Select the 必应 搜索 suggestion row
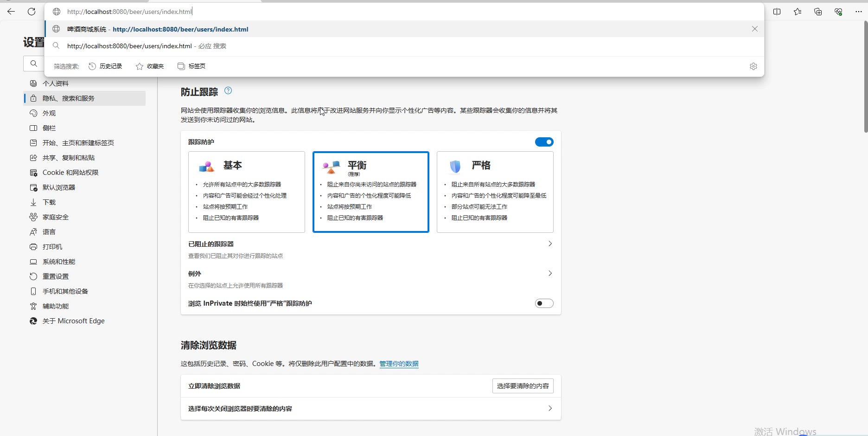 pos(404,46)
